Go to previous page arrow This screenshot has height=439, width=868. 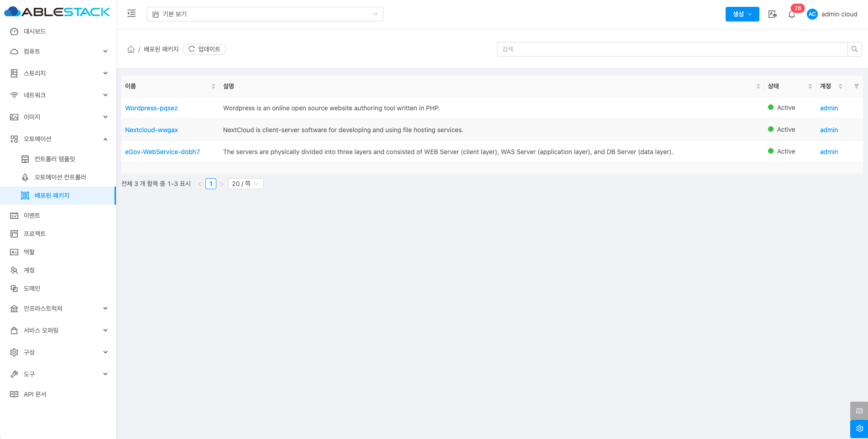point(200,184)
